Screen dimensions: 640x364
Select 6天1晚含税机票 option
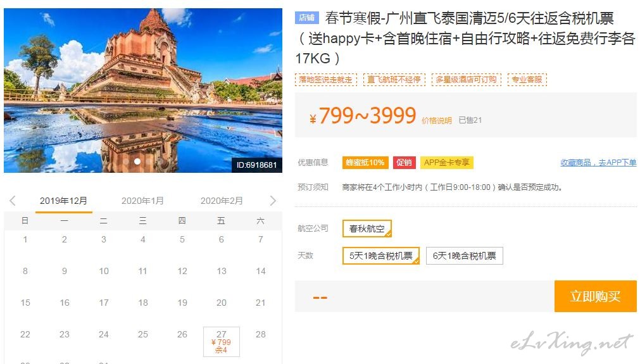coord(464,256)
